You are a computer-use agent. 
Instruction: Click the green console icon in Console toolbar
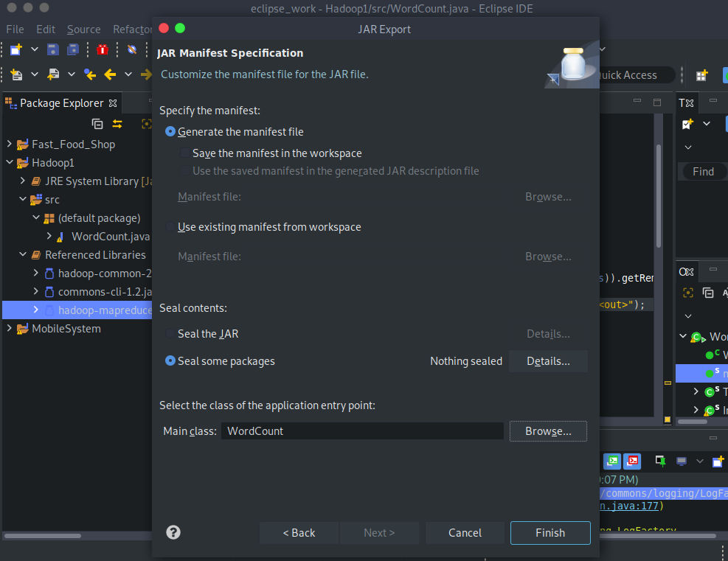click(x=612, y=461)
